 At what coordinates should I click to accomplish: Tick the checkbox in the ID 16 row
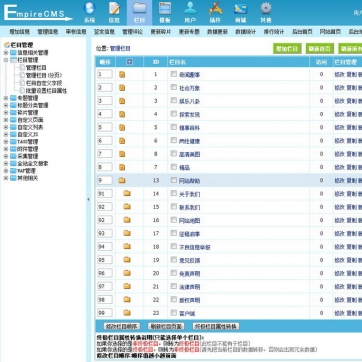point(174,220)
